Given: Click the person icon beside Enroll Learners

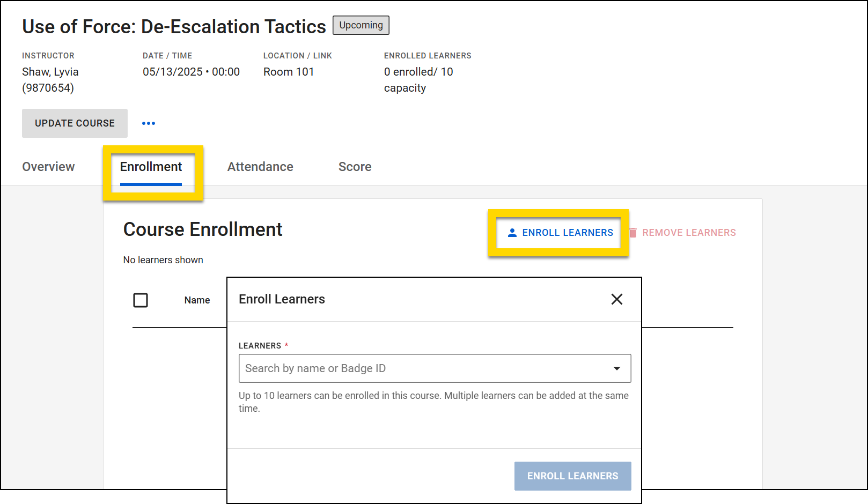Looking at the screenshot, I should click(x=512, y=233).
